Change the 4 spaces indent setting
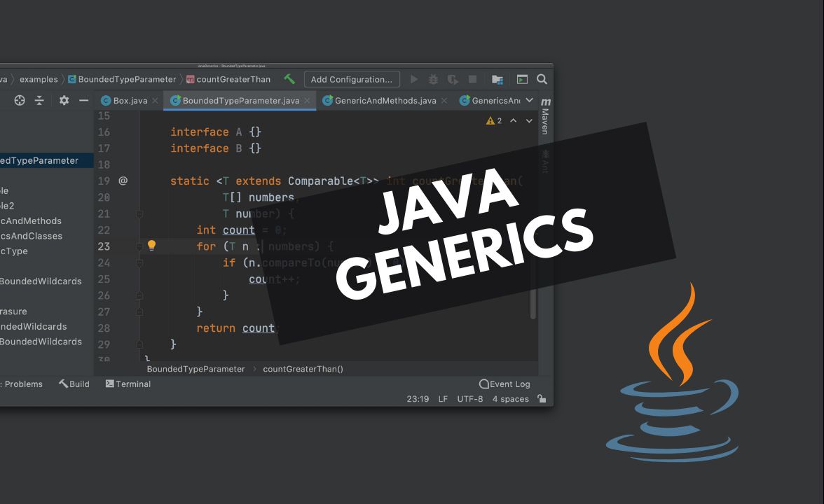Image resolution: width=824 pixels, height=504 pixels. coord(510,399)
